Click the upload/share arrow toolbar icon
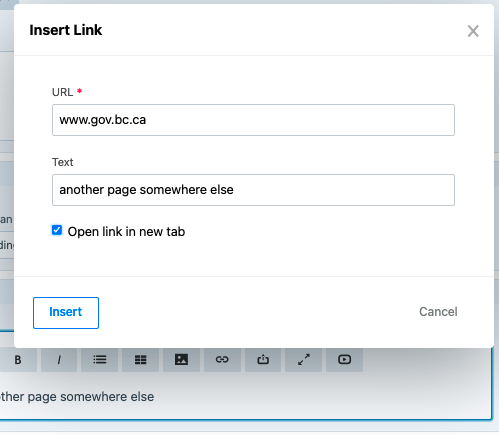 tap(263, 360)
